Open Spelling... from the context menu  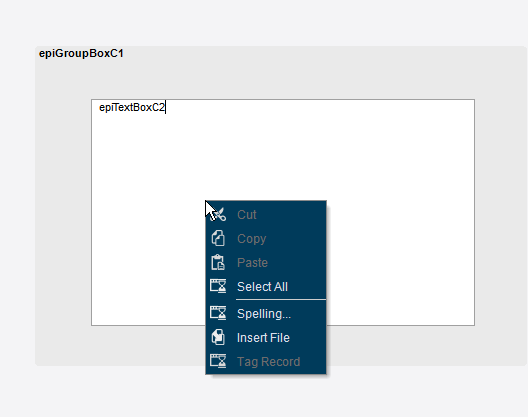pyautogui.click(x=266, y=314)
